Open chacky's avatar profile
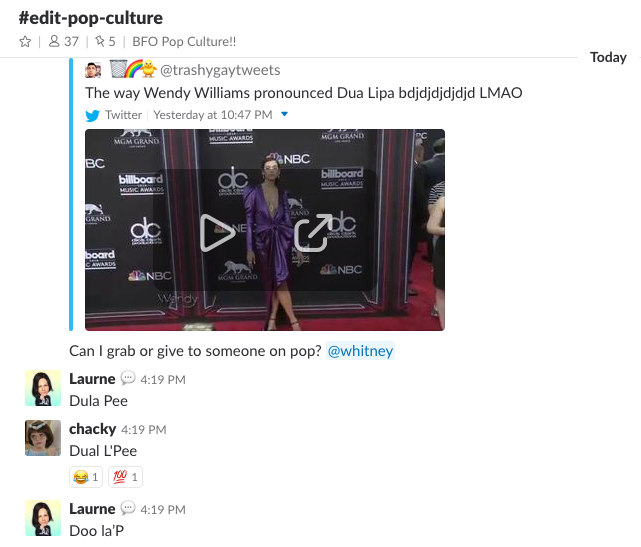This screenshot has height=547, width=641. coord(43,437)
